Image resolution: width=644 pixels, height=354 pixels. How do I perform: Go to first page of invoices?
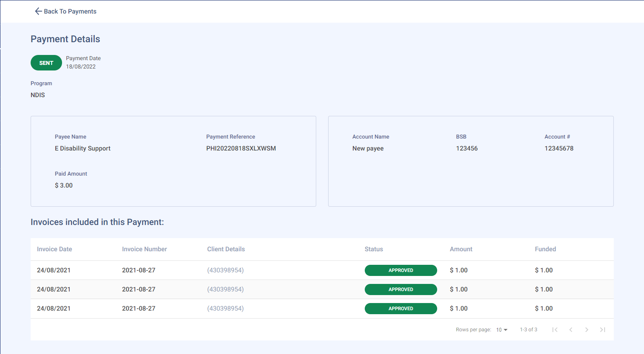tap(555, 330)
